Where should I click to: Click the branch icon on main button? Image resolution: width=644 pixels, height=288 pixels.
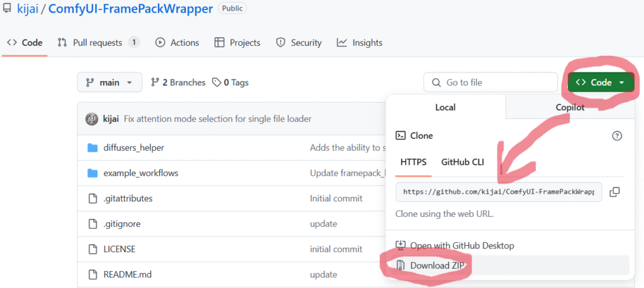(89, 82)
